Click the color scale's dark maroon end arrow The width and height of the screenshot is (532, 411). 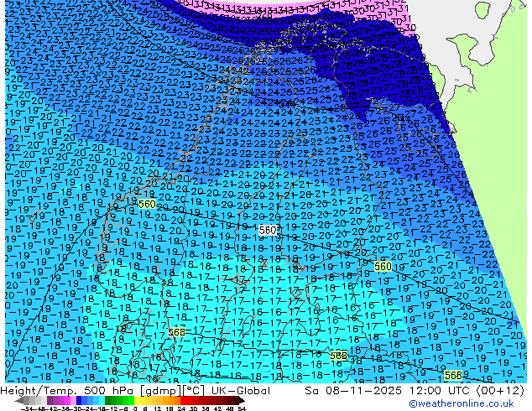coord(242,400)
